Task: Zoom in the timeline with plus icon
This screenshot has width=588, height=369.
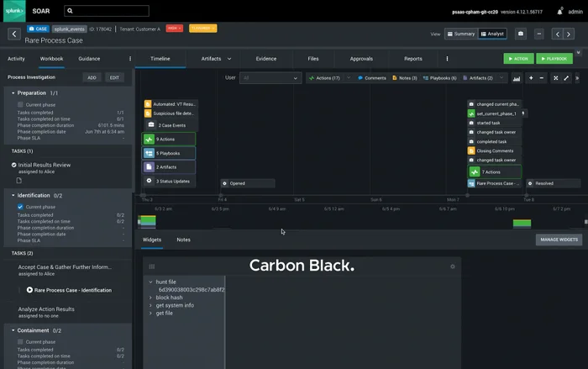Action: coord(530,78)
